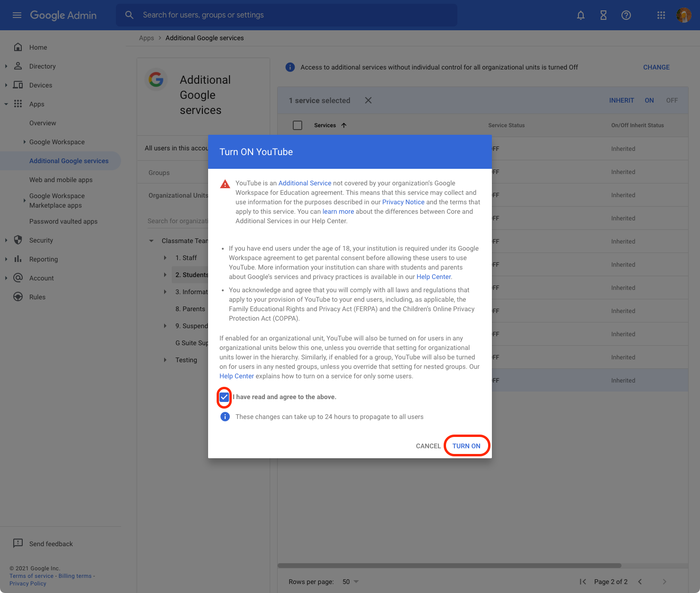The image size is (700, 593).
Task: Open the learn more link
Action: pos(338,211)
